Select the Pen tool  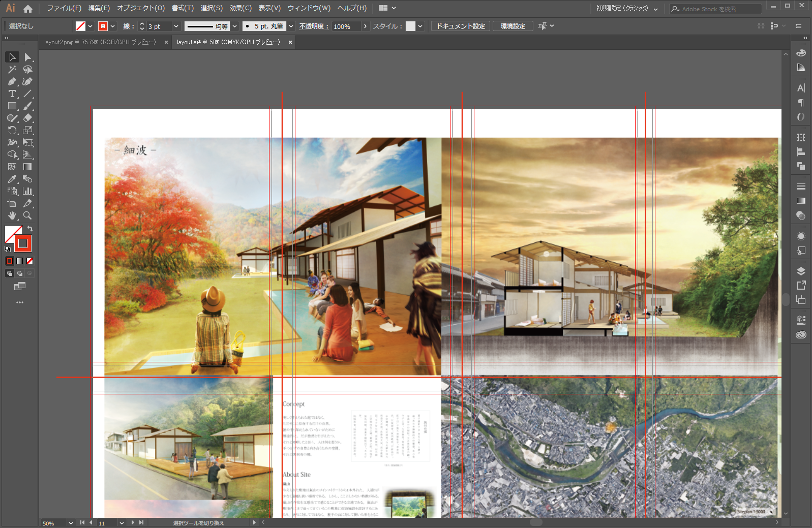(x=12, y=82)
